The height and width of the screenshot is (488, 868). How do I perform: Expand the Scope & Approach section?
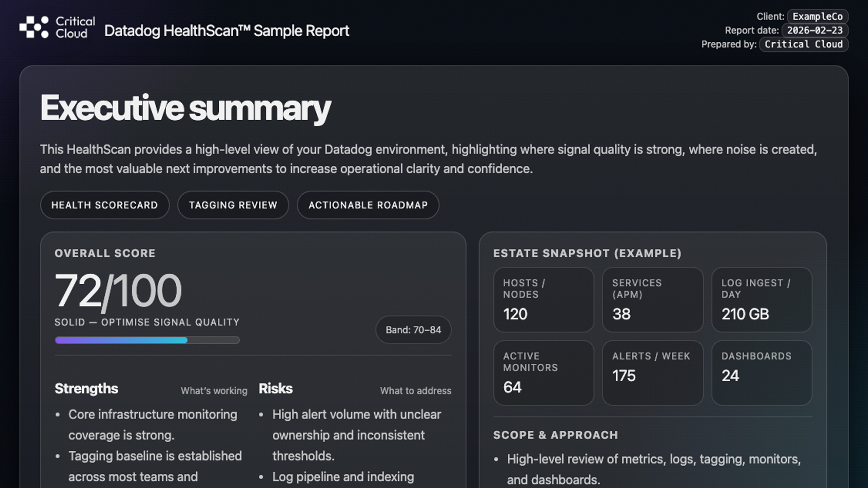coord(555,434)
